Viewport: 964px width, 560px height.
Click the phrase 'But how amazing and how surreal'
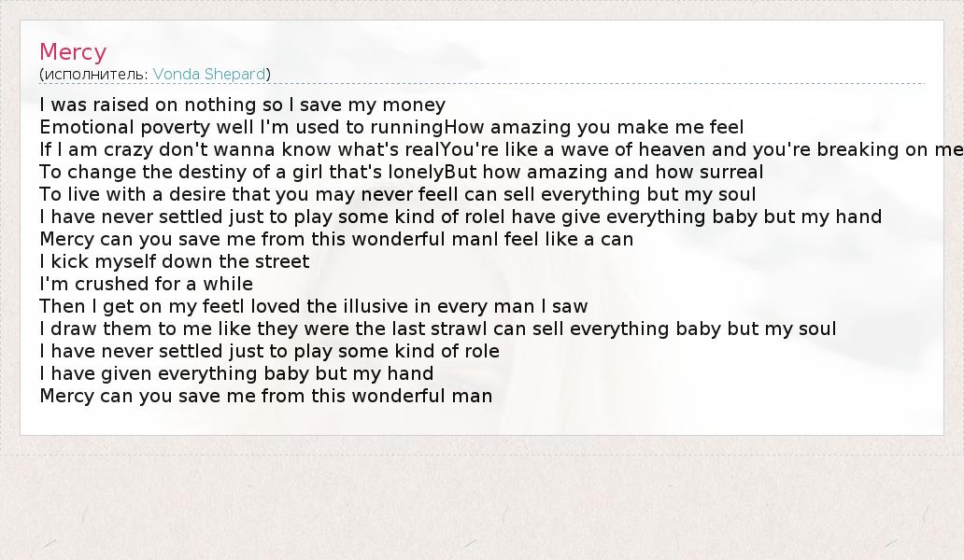coord(603,172)
